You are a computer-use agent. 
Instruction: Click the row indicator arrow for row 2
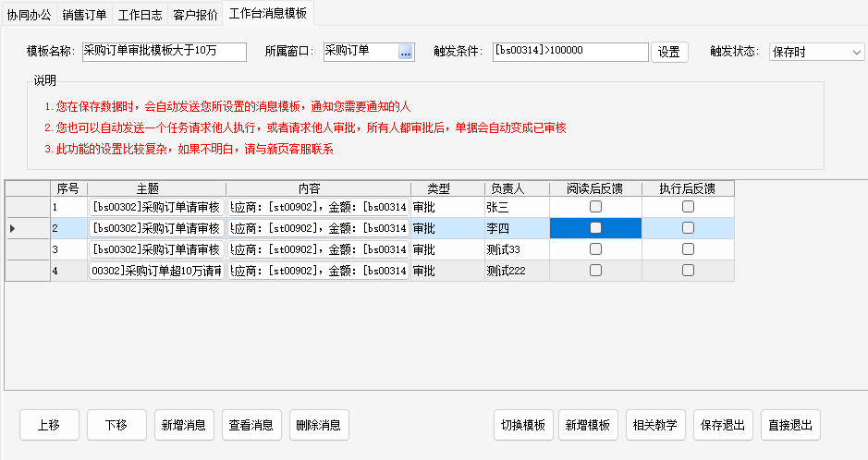(x=12, y=228)
